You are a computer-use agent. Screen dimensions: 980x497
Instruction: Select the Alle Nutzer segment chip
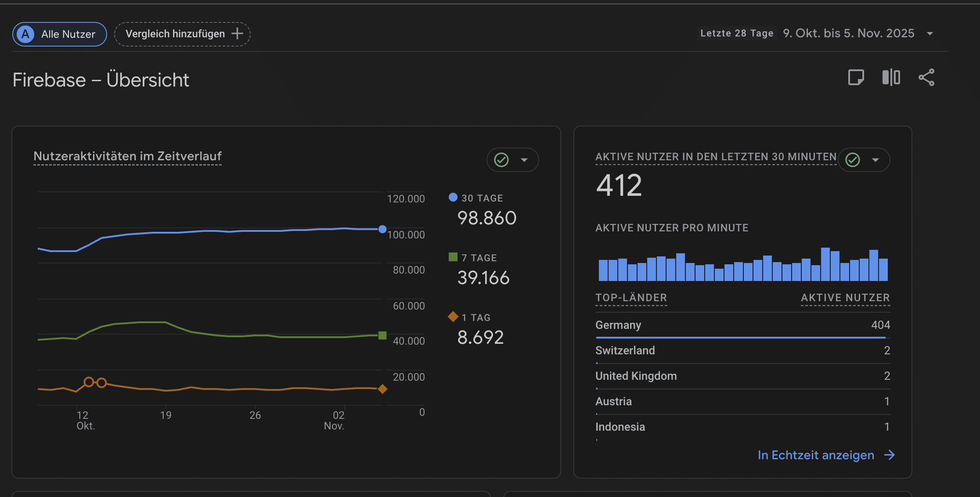pos(68,34)
